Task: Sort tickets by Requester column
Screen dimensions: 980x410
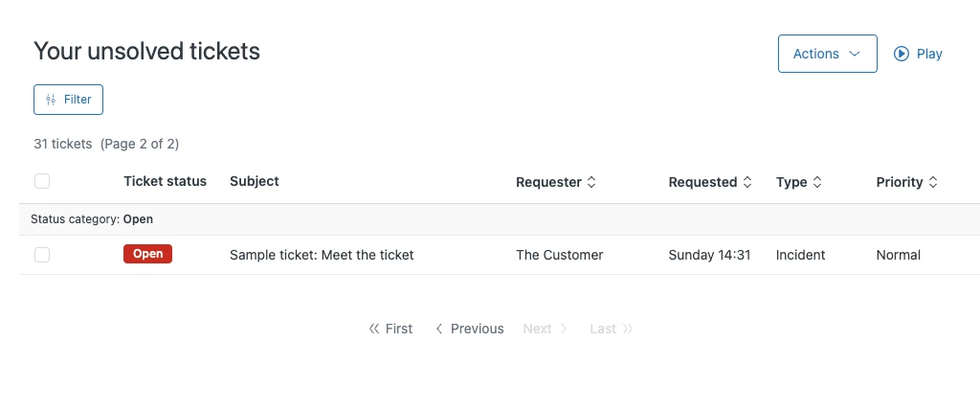Action: [548, 182]
